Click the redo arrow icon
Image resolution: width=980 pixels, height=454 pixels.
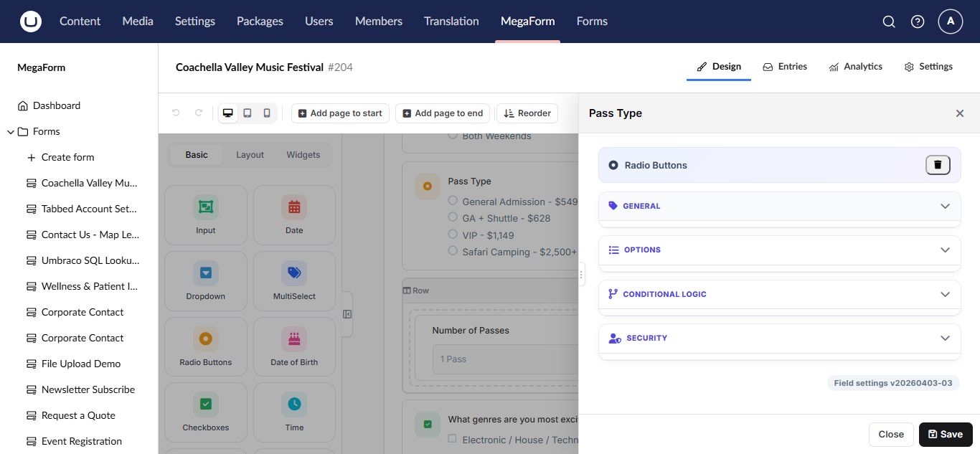coord(199,113)
